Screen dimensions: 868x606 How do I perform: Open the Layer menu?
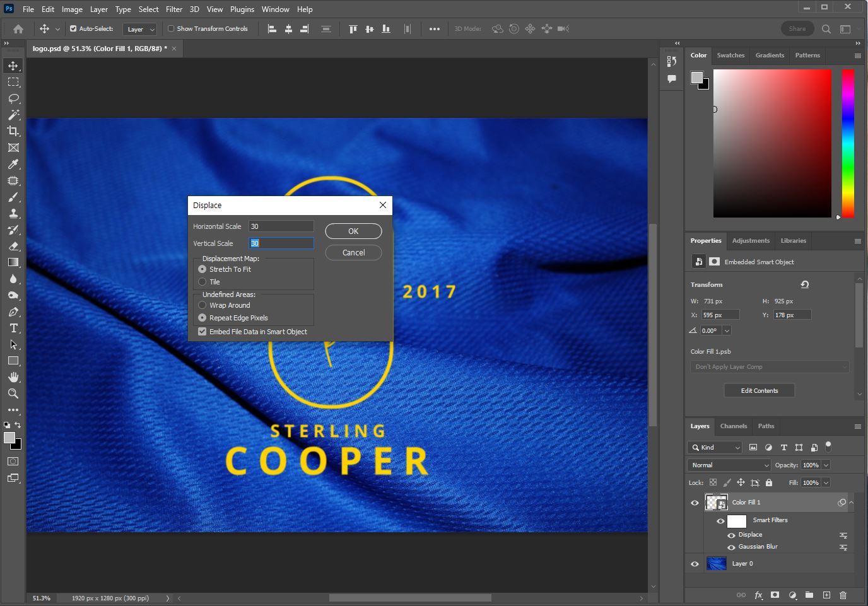(98, 9)
